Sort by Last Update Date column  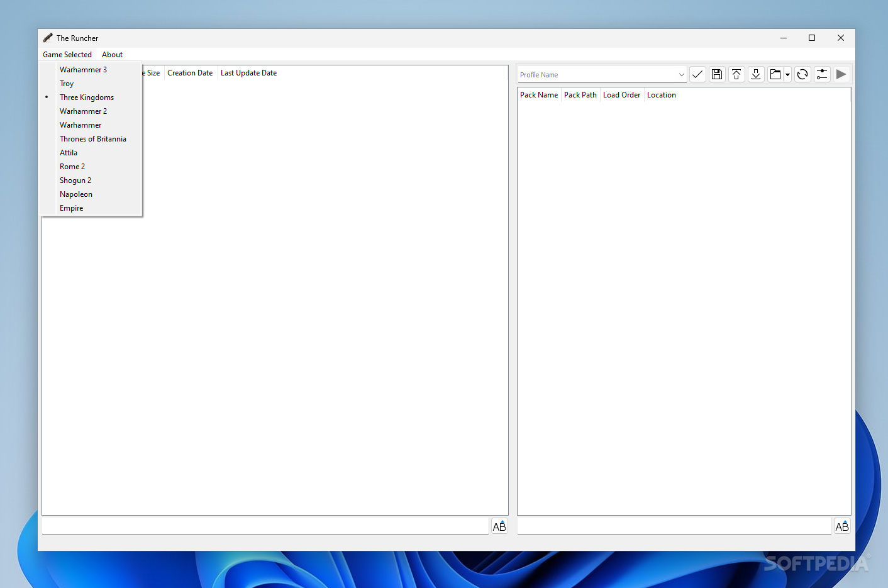click(x=248, y=73)
